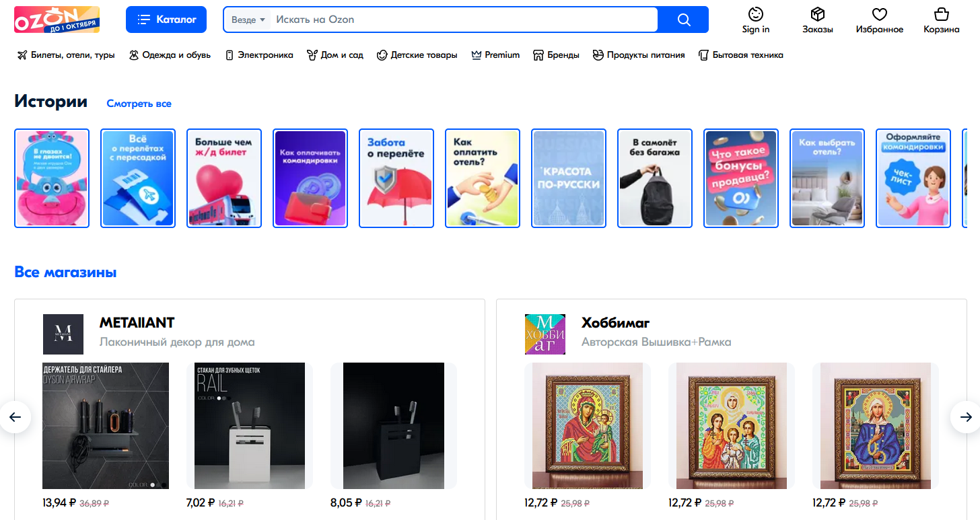Open red-robed icon embroidery product
Viewport: 980px width, 520px height.
(588, 426)
